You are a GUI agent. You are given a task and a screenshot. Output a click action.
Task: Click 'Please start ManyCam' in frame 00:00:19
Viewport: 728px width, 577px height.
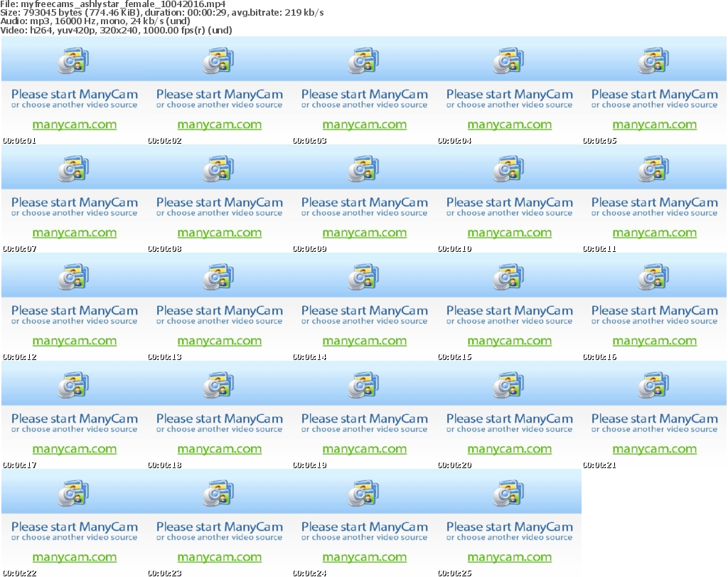[x=365, y=418]
